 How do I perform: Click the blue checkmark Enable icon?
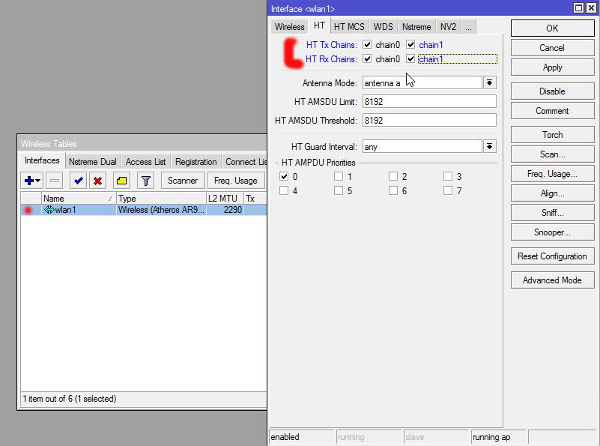tap(78, 180)
